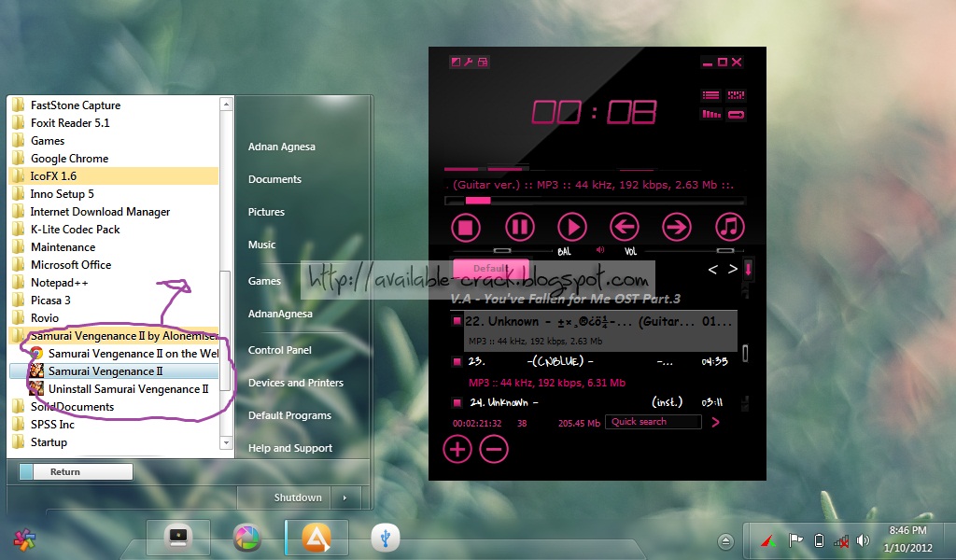
Task: Open Control Panel from Start menu
Action: pos(280,350)
